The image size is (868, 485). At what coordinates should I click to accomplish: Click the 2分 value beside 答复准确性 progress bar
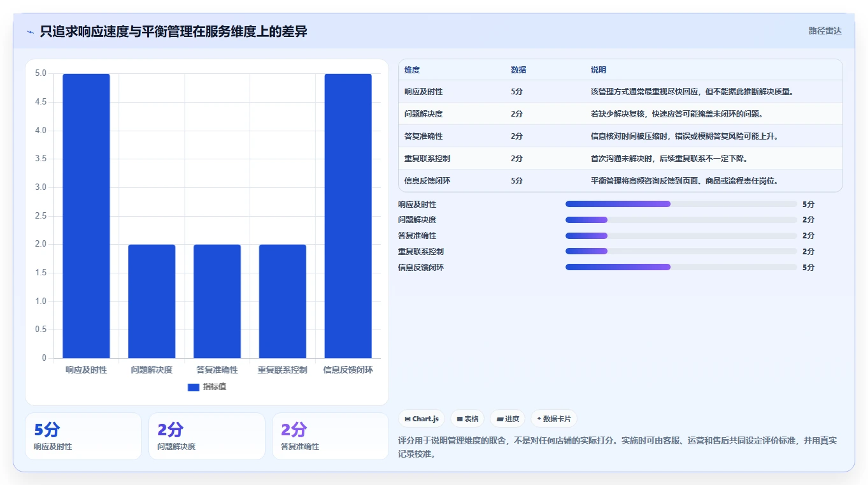click(808, 236)
